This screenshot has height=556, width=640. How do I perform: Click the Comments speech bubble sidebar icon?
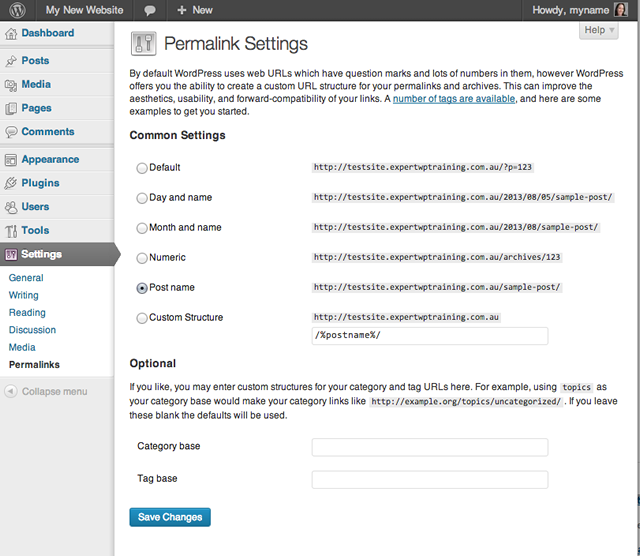11,132
